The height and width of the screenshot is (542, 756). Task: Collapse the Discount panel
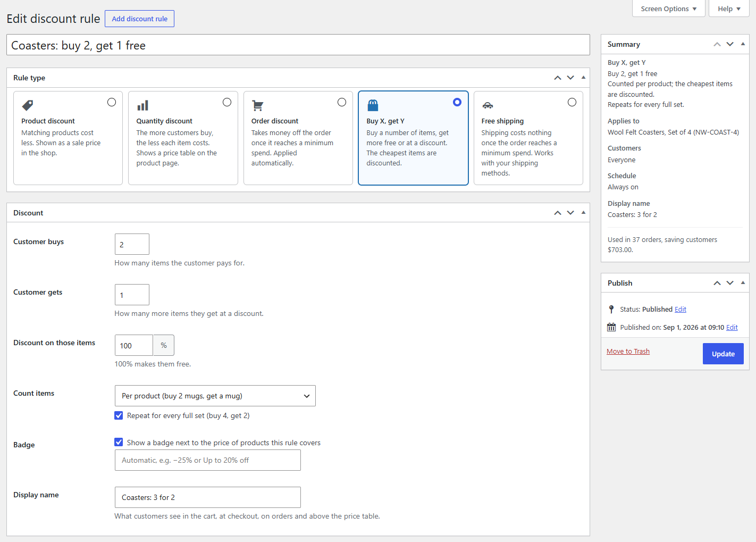click(583, 213)
